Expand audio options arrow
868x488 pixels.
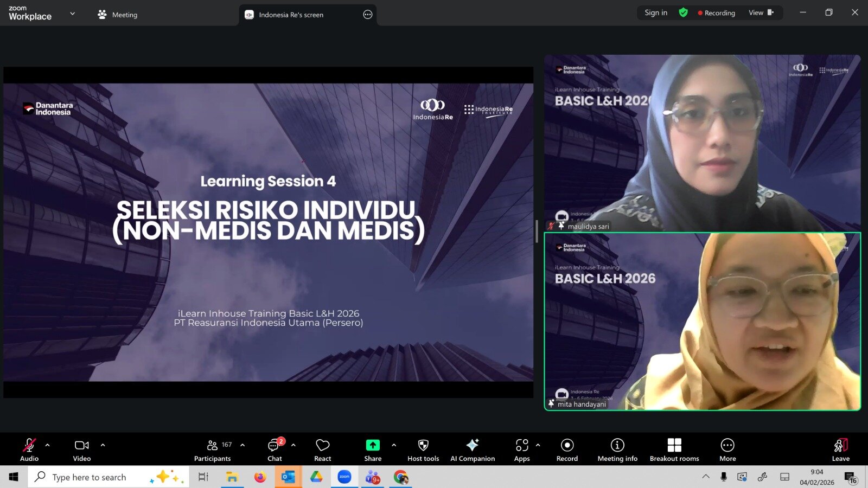[x=48, y=445]
